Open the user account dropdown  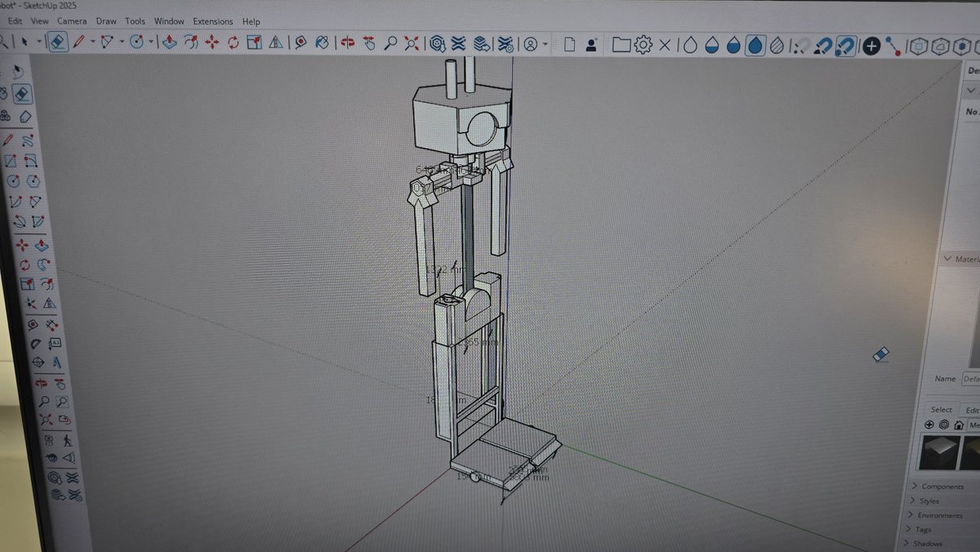point(545,44)
